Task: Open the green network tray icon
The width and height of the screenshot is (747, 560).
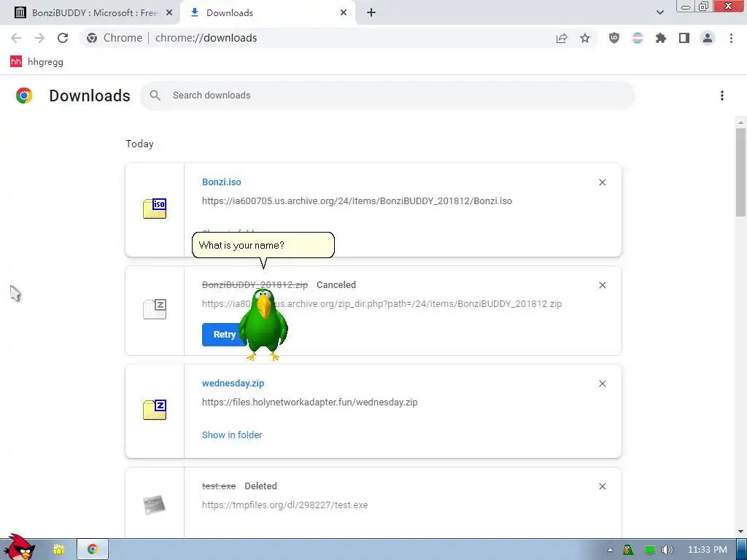Action: pos(650,550)
